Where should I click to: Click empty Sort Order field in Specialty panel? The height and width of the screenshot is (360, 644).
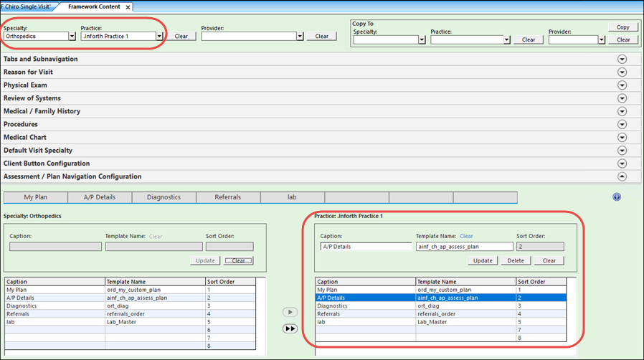(x=229, y=247)
